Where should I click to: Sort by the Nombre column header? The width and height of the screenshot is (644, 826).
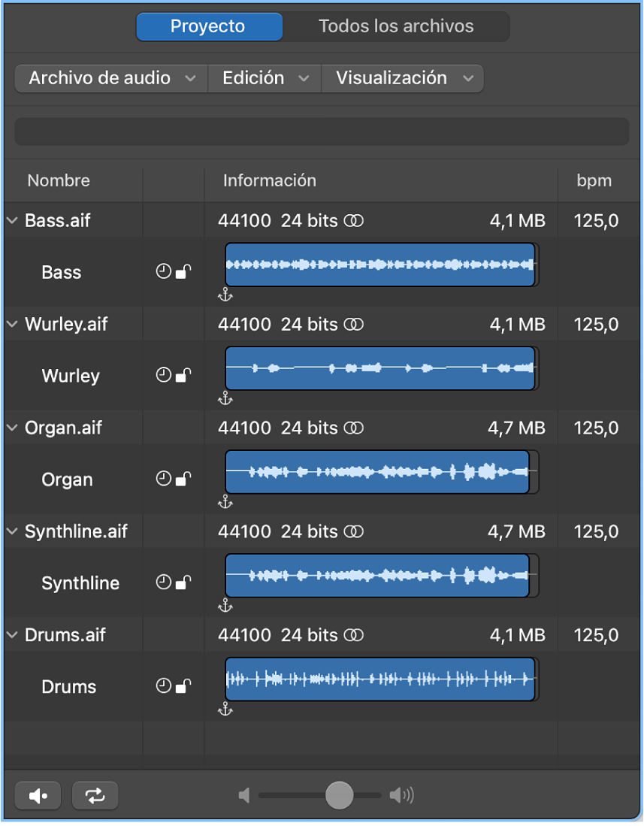pos(59,180)
